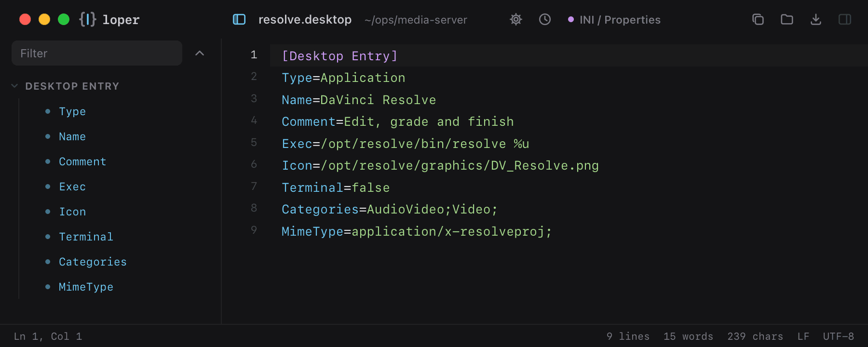Click the resolve.desktop file name
Image resolution: width=868 pixels, height=347 pixels.
click(x=305, y=20)
